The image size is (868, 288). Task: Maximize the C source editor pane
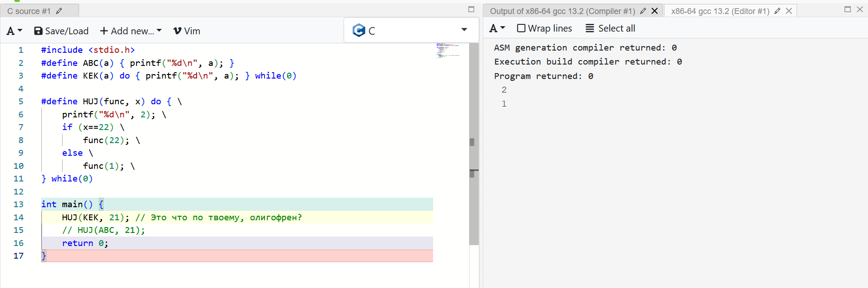(x=471, y=9)
